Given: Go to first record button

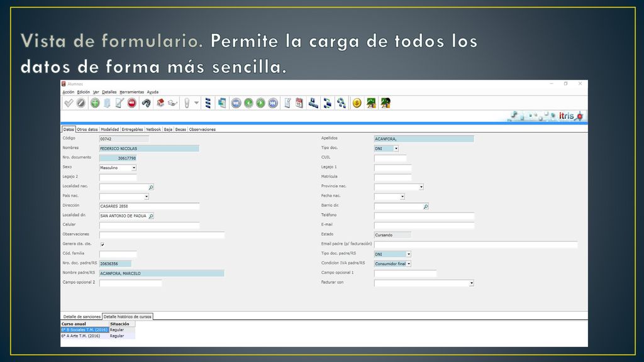Looking at the screenshot, I should click(x=236, y=103).
